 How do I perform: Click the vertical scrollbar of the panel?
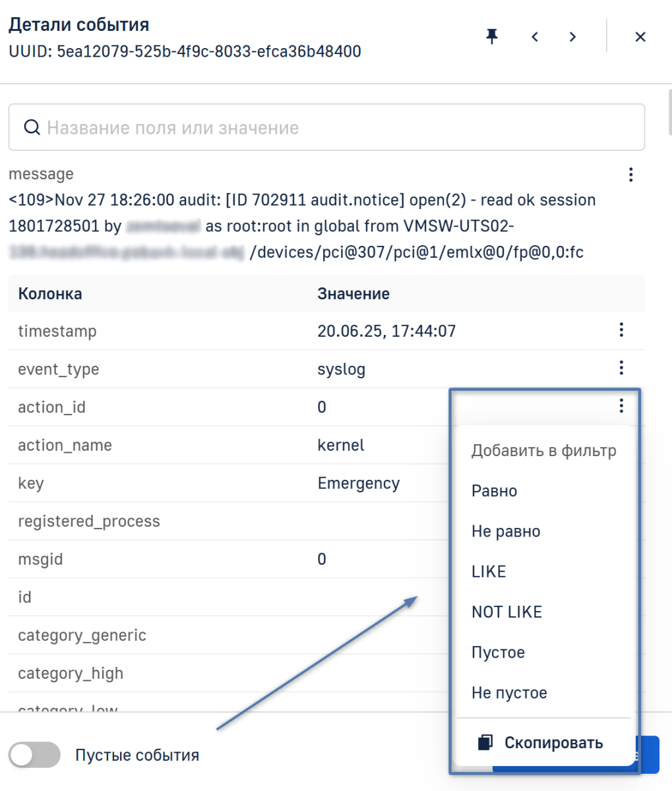tap(669, 112)
